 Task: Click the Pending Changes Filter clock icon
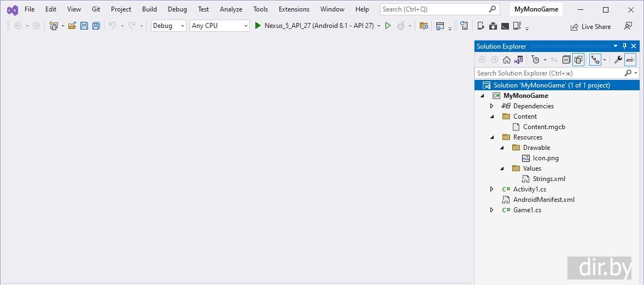click(536, 60)
